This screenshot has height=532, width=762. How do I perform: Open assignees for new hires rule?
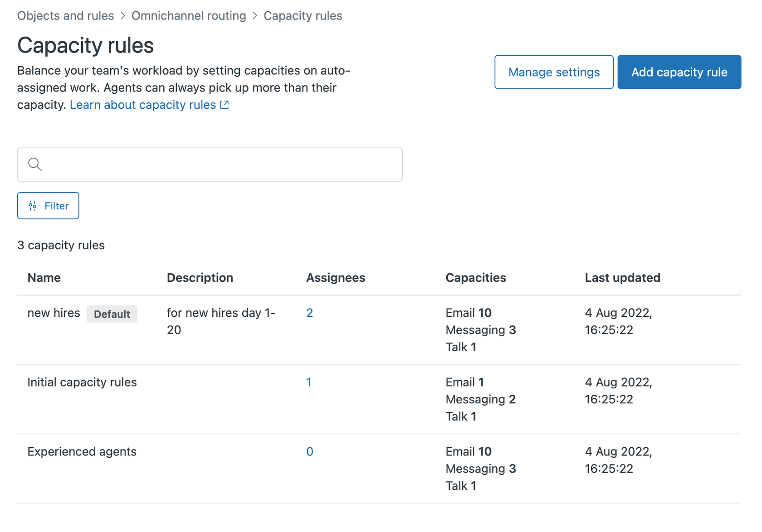(x=310, y=313)
